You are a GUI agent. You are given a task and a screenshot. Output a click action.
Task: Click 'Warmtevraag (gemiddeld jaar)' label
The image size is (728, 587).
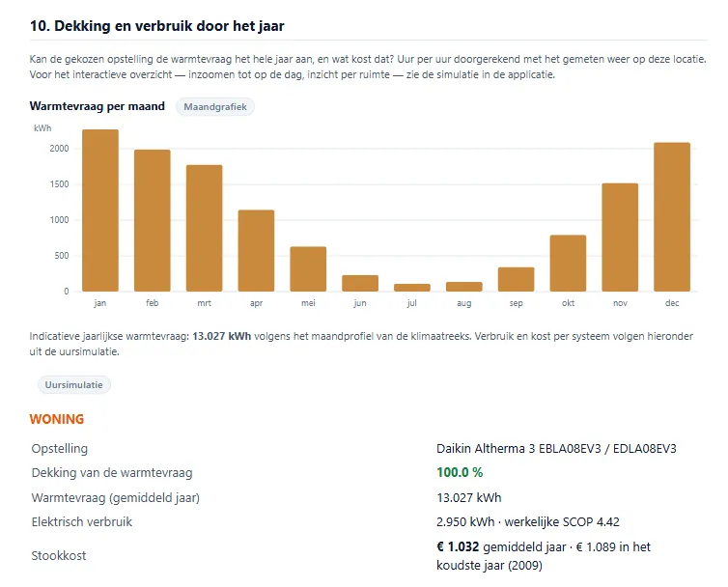click(116, 498)
